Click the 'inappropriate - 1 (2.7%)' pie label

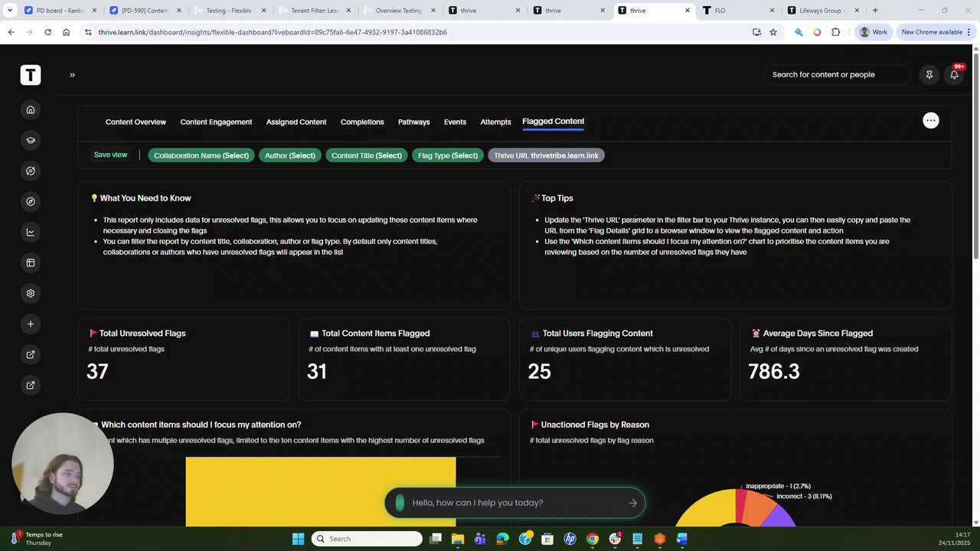[778, 486]
